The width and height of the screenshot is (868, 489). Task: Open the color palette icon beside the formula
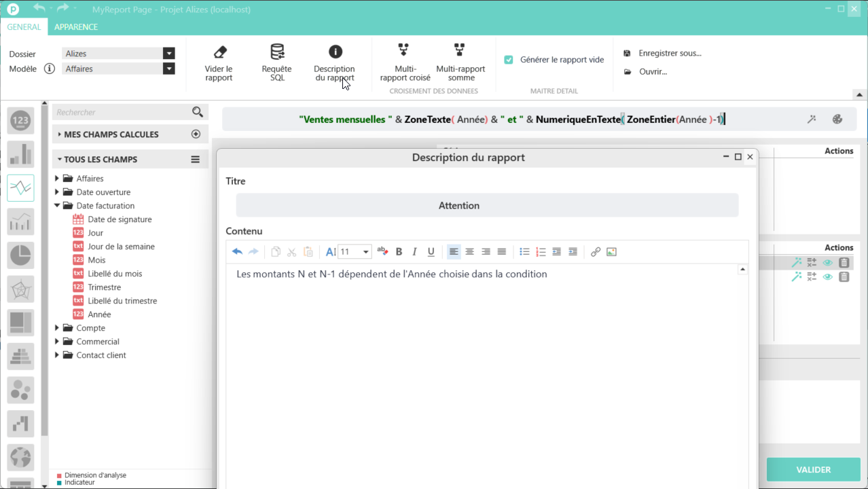click(837, 120)
